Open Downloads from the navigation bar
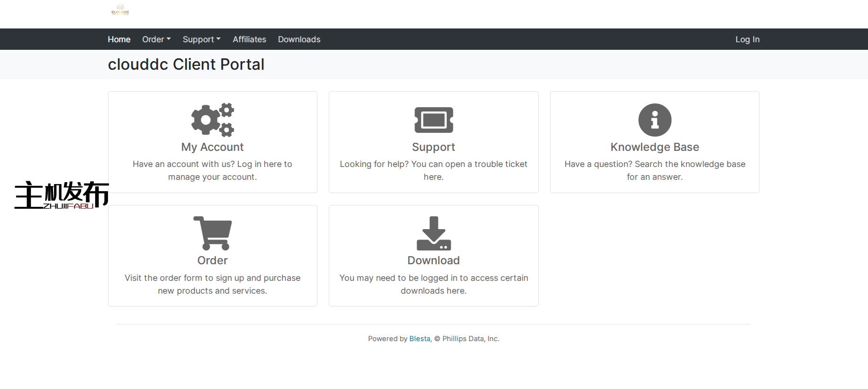Viewport: 868px width, 389px height. coord(299,39)
